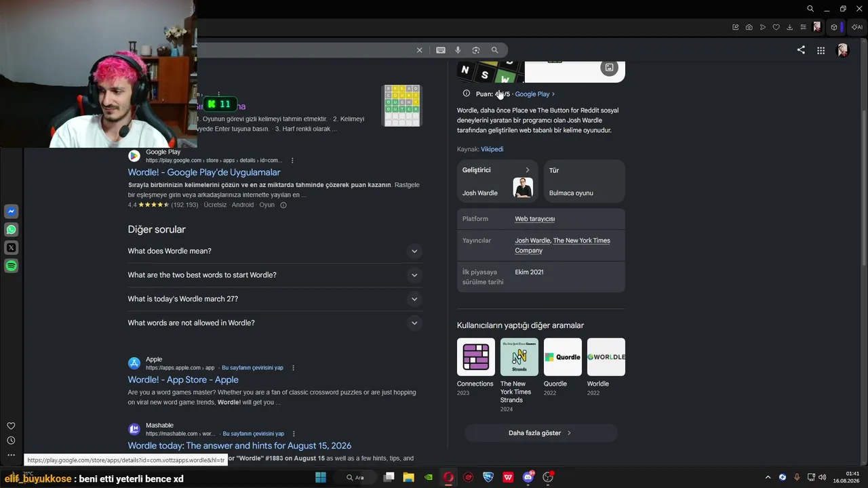Click the Wordle grid result thumbnail
Viewport: 868px width, 488px height.
tap(402, 106)
